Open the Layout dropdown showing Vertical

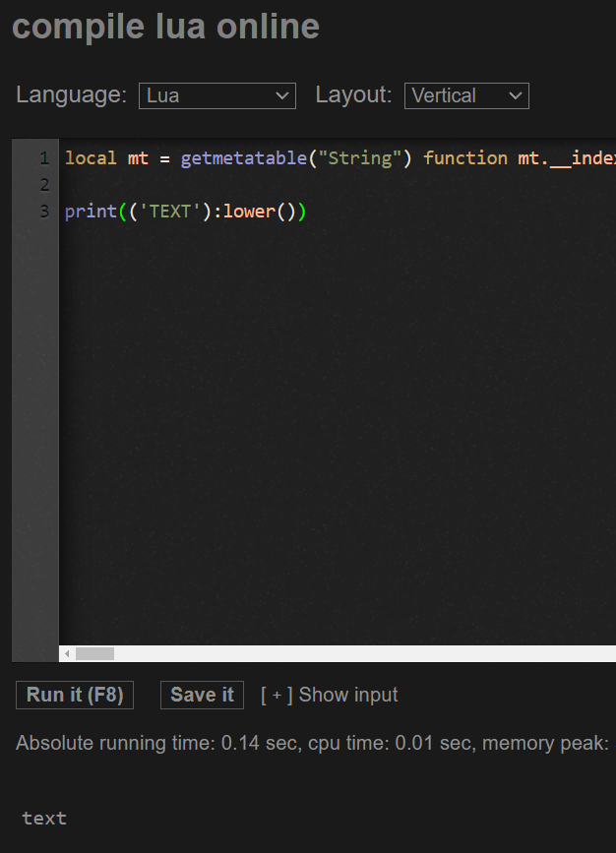(466, 95)
